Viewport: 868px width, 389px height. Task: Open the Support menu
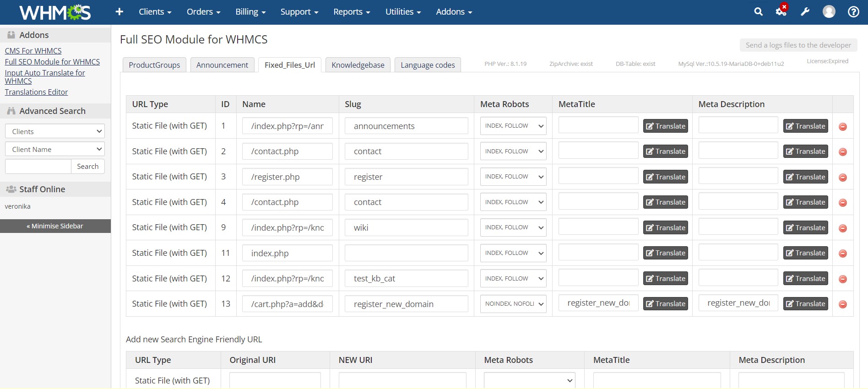point(299,12)
